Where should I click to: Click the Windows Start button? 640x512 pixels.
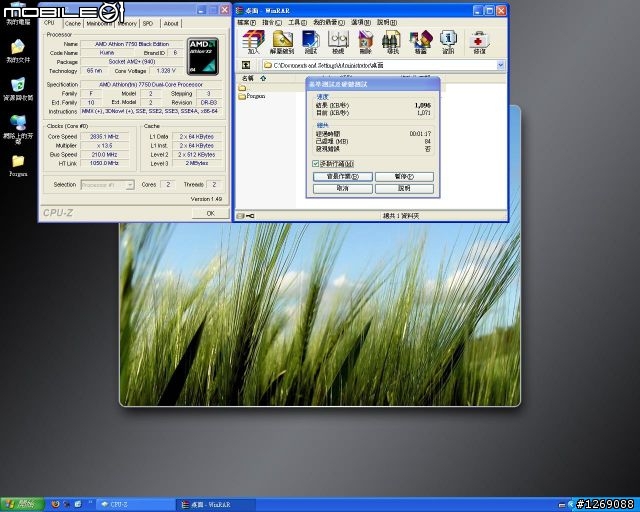click(22, 505)
